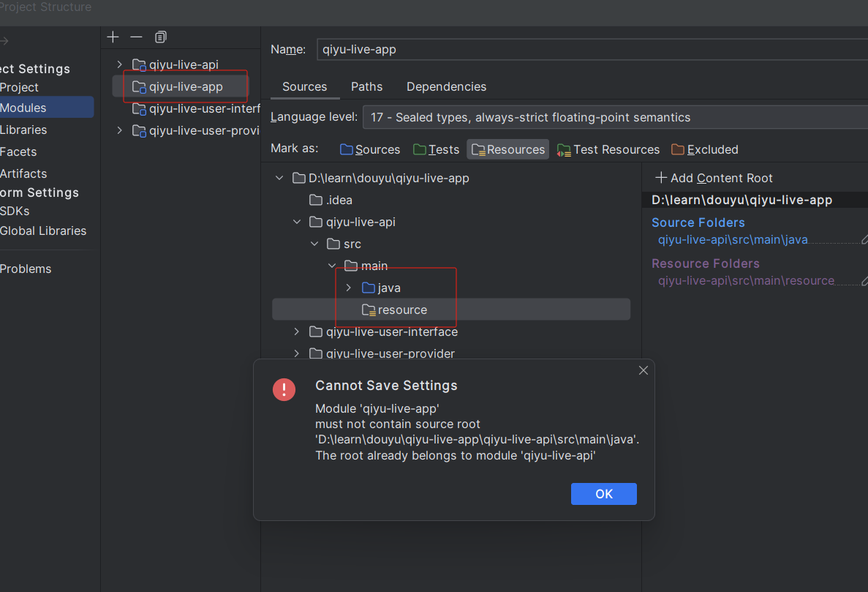Remove selected module with minus icon
This screenshot has height=592, width=868.
[x=136, y=37]
